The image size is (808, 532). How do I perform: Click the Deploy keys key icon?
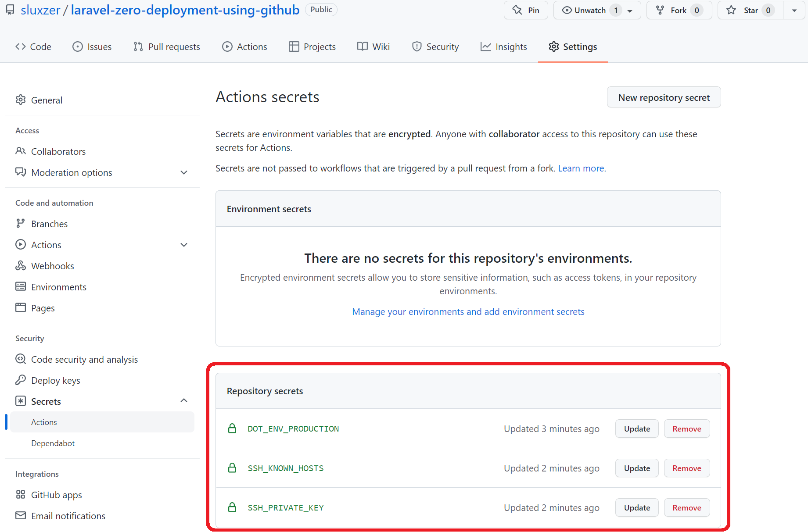point(21,380)
